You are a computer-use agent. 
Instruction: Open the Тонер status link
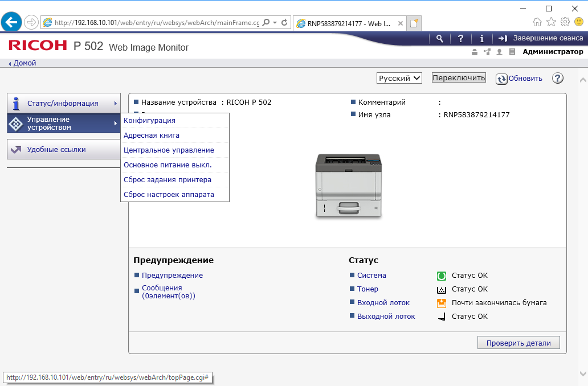pyautogui.click(x=367, y=289)
